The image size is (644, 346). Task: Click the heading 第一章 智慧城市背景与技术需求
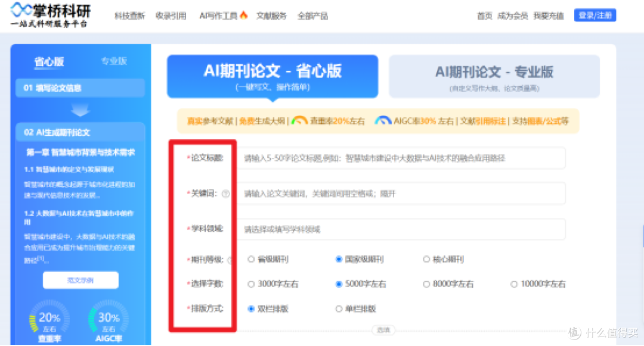pyautogui.click(x=80, y=152)
